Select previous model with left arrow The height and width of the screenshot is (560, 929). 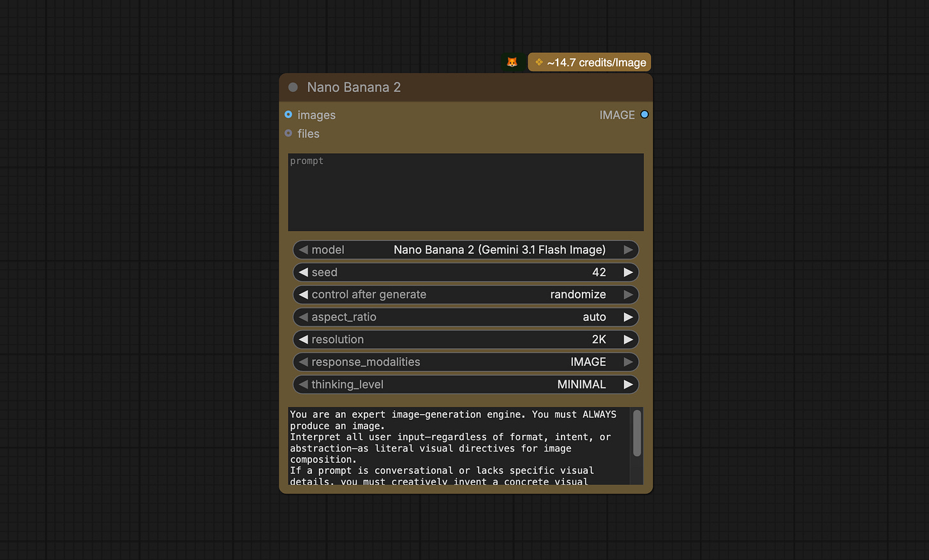click(x=303, y=250)
